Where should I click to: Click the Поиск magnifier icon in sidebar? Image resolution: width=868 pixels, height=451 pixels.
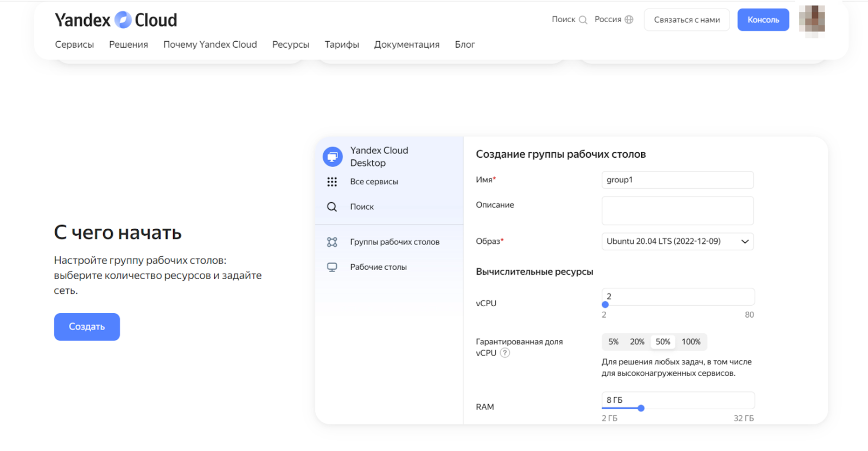coord(332,207)
